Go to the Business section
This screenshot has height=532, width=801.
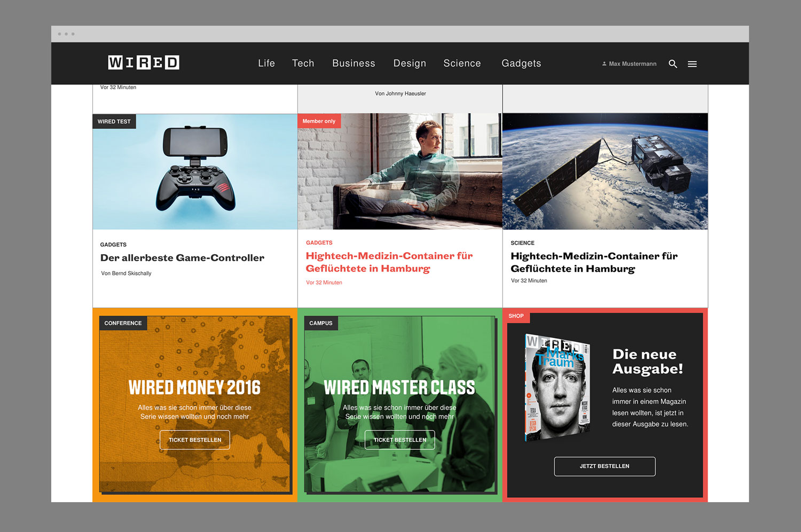pyautogui.click(x=354, y=63)
